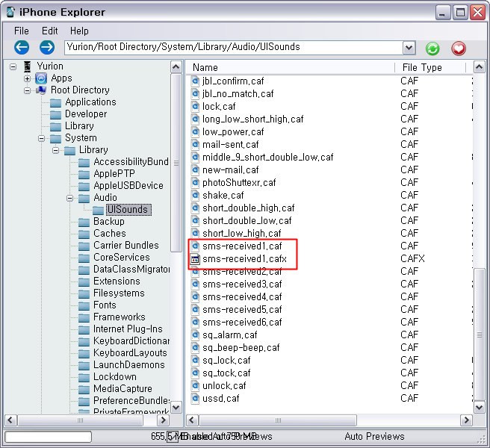This screenshot has width=490, height=448.
Task: Select the CoreServices folder
Action: coord(122,258)
